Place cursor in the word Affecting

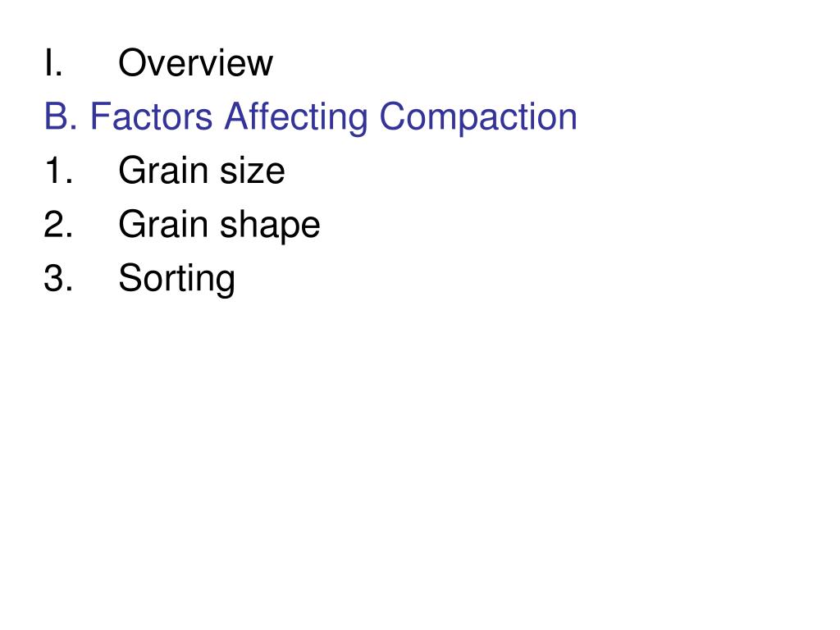click(295, 118)
